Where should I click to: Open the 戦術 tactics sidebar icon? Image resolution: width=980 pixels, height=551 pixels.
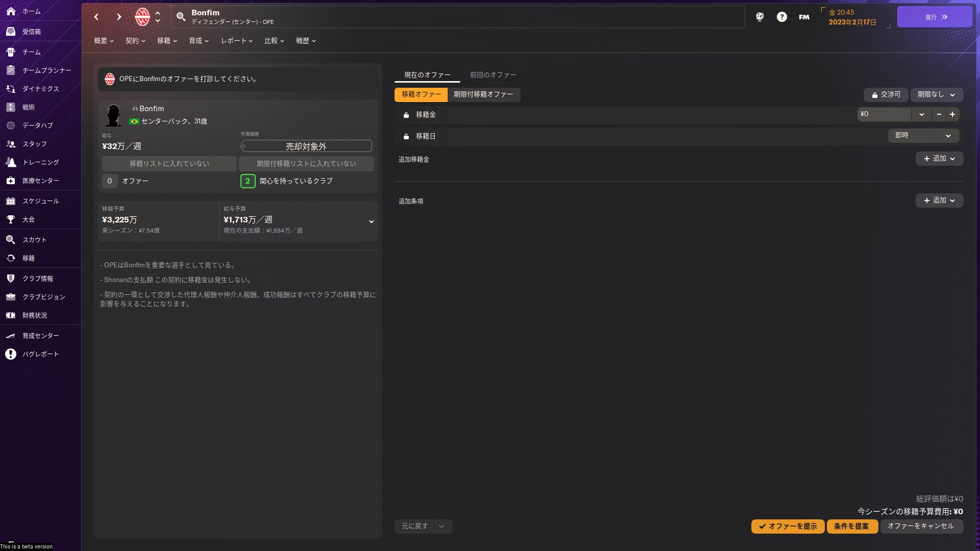(11, 107)
